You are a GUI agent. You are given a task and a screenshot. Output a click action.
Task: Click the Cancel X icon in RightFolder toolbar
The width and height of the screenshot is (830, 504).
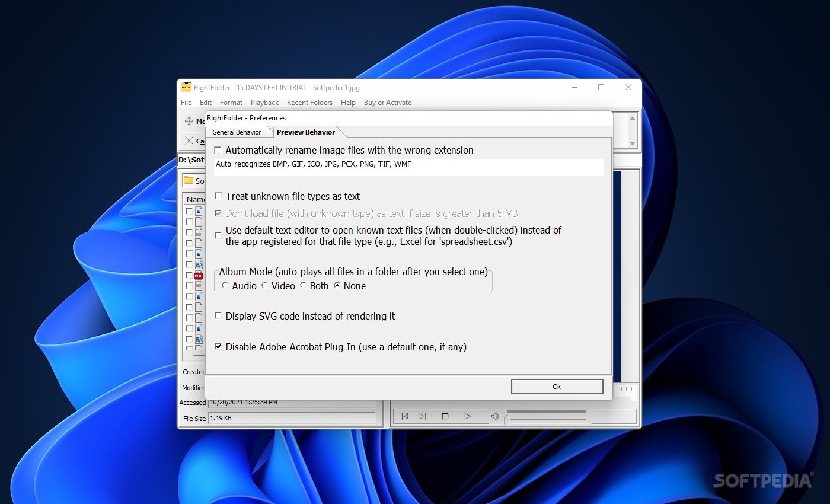pyautogui.click(x=189, y=141)
